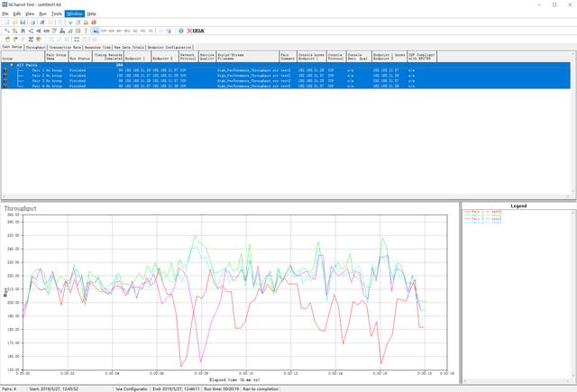This screenshot has height=392, width=577.
Task: Collapse the All Pairs group
Action: point(11,64)
